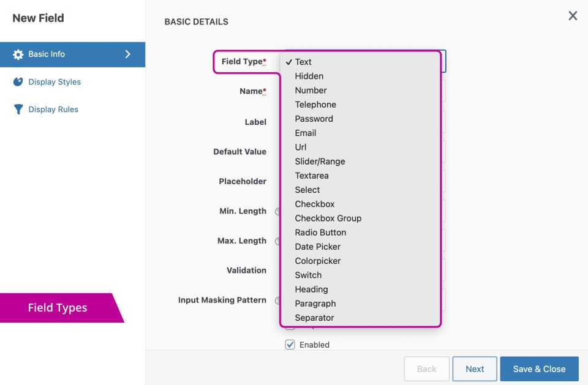Select Slider/Range field type option

[x=320, y=162]
